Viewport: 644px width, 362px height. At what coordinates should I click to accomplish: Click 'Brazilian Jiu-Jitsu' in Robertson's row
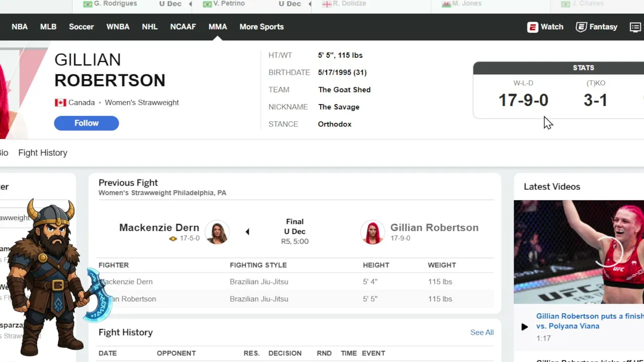pyautogui.click(x=259, y=299)
